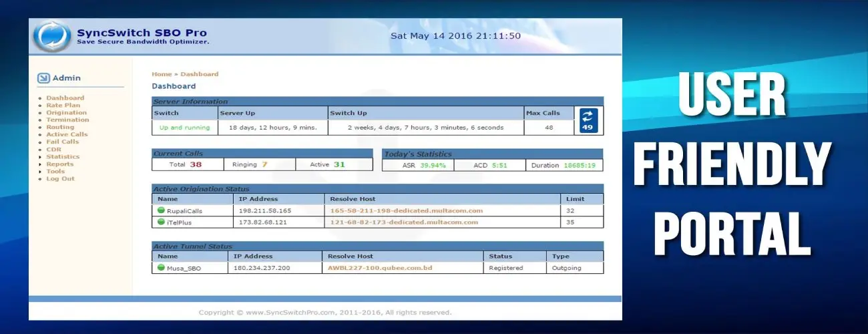Select Log Out in the sidebar

(x=60, y=179)
